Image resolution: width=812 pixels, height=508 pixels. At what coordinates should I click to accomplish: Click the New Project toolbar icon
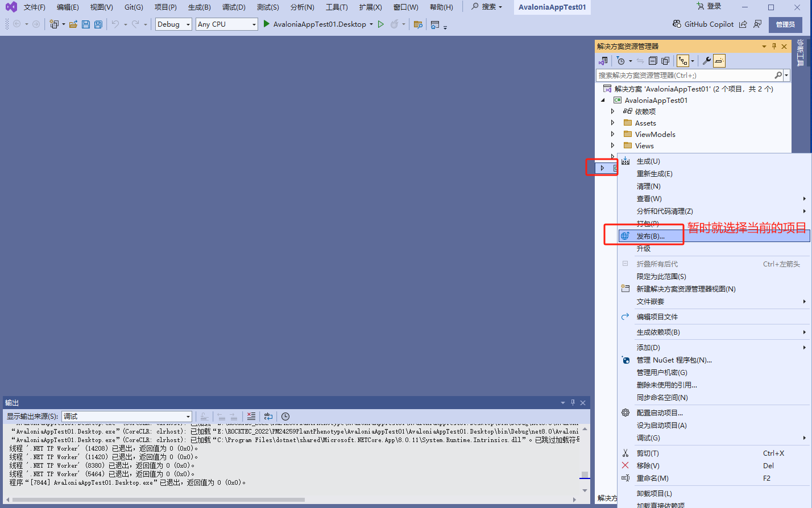54,24
